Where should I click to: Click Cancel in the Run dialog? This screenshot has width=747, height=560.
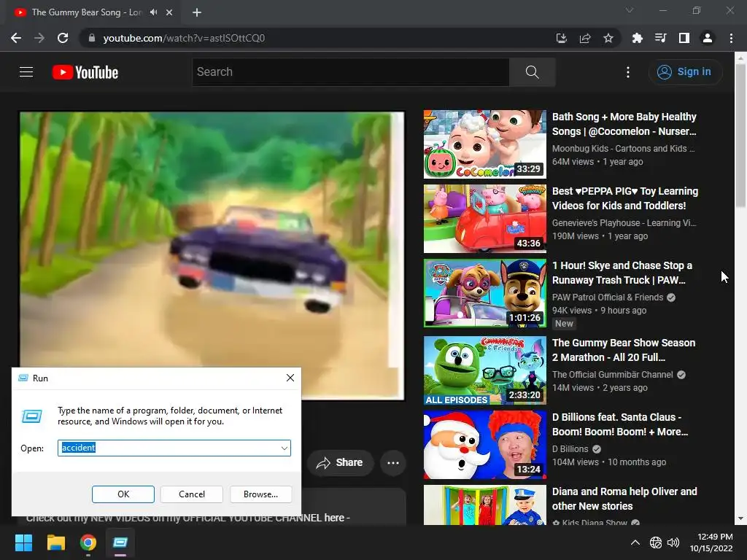click(192, 494)
